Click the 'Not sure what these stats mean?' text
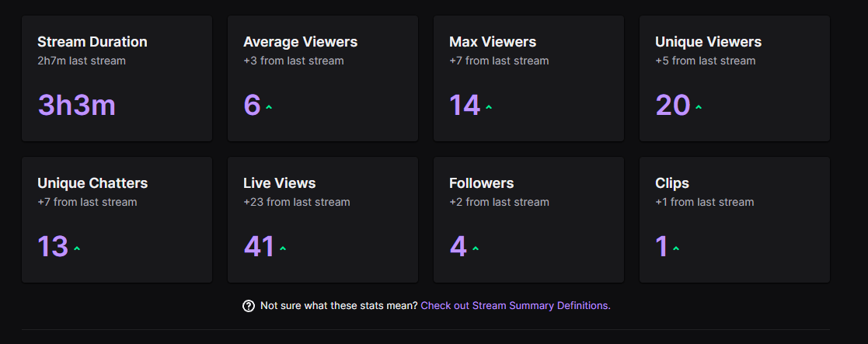The image size is (868, 344). [x=339, y=305]
